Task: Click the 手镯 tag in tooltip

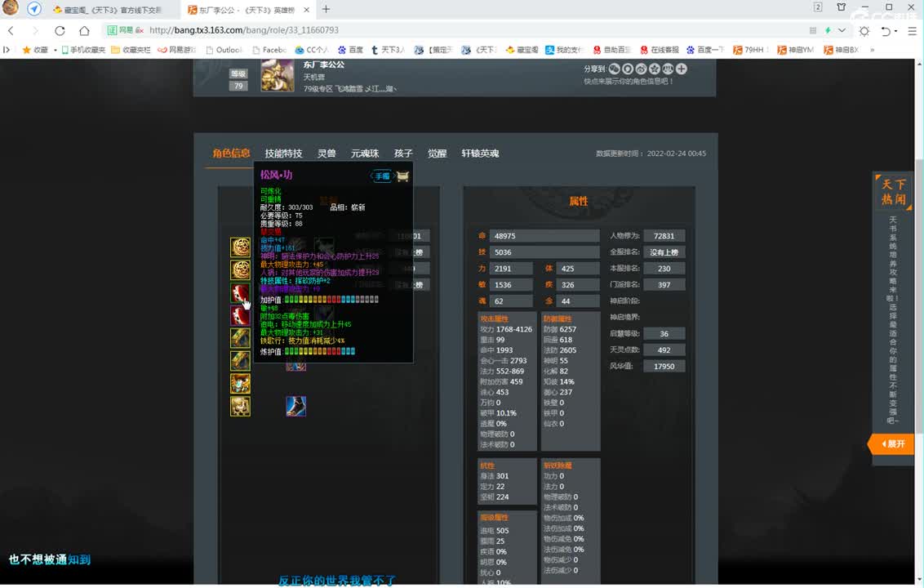Action: point(383,176)
